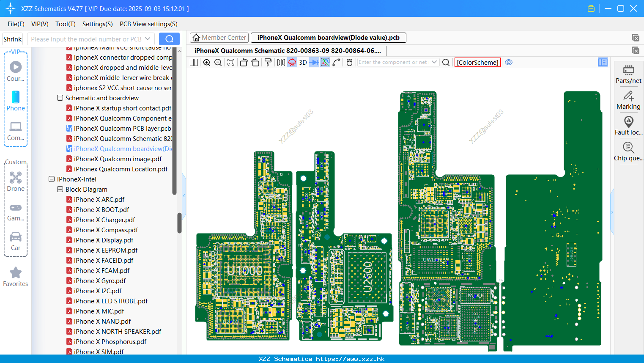Toggle split view layout icon
Screen dimensions: 644x363
(x=194, y=63)
